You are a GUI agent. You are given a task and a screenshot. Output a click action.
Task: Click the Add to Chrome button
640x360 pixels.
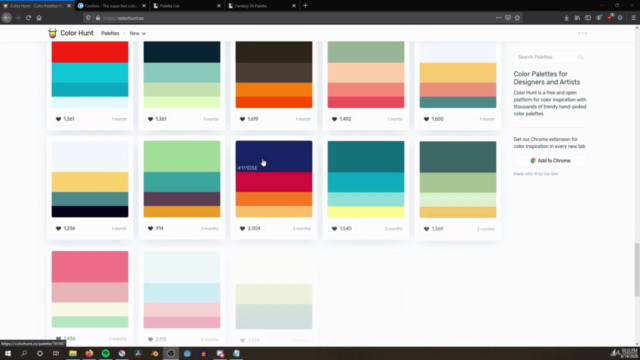550,161
